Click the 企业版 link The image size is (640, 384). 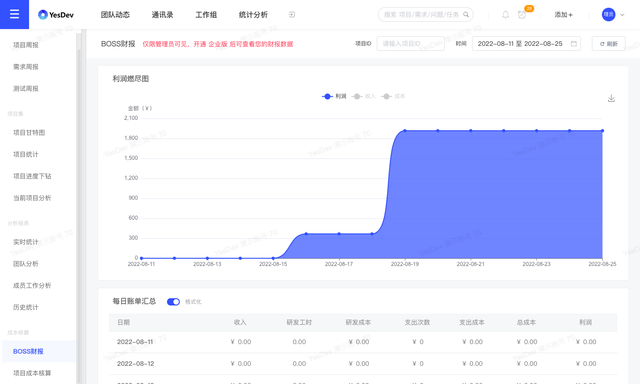point(218,44)
